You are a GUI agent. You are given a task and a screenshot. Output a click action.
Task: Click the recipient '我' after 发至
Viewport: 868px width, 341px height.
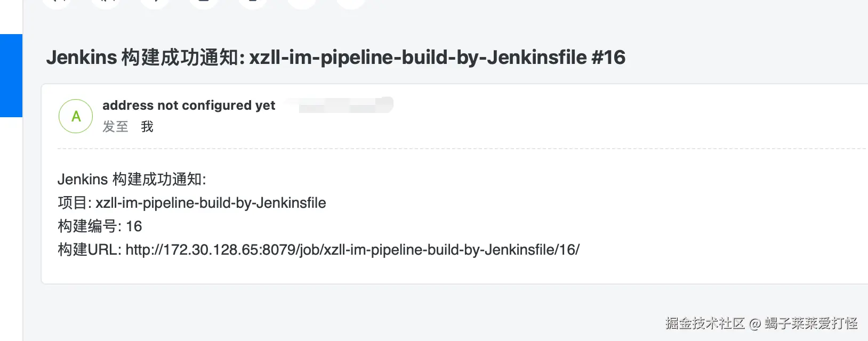point(147,127)
